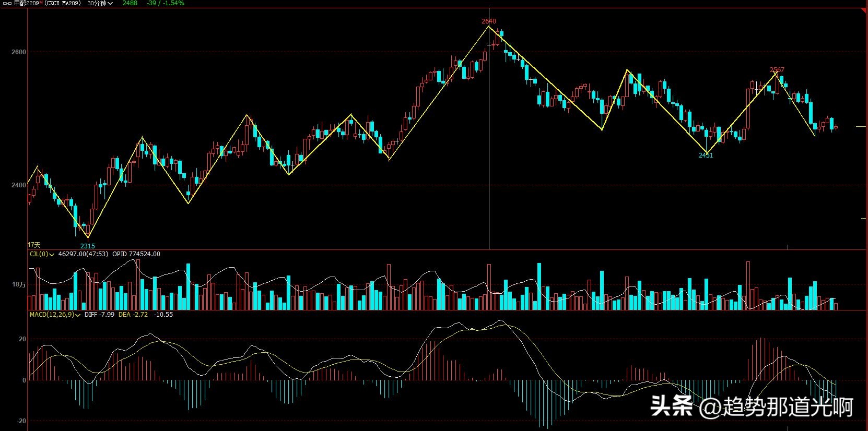Open the 30分钟 timeframe dropdown
Viewport: 868px width, 431px height.
tap(100, 3)
